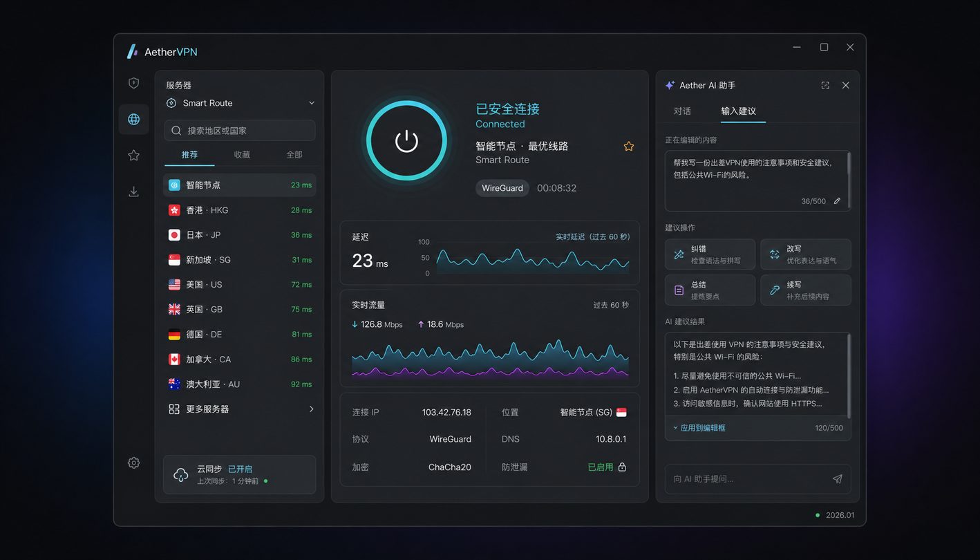Click the search region or country field

pos(240,131)
